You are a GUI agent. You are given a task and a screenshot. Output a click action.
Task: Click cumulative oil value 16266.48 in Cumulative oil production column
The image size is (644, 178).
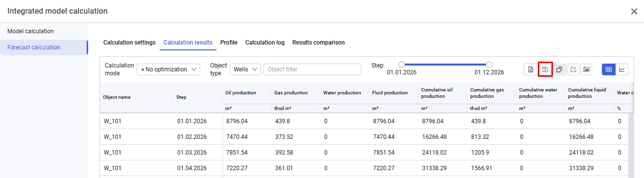(434, 136)
